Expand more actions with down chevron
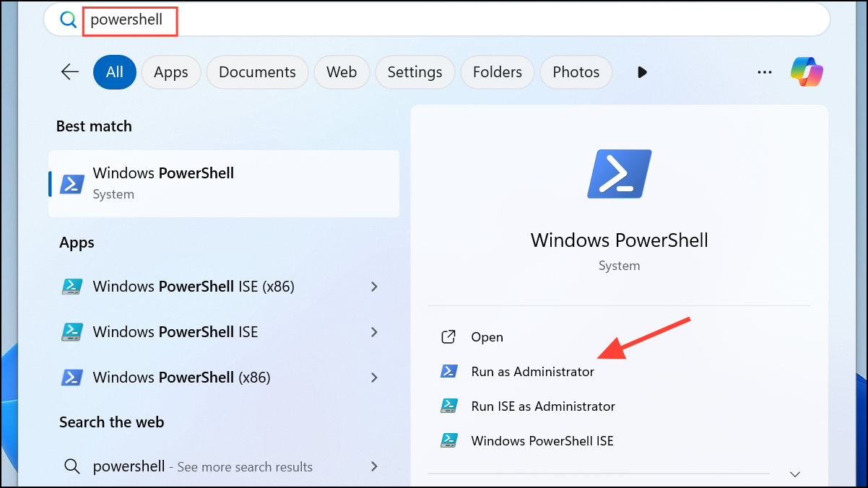Image resolution: width=868 pixels, height=488 pixels. point(795,474)
